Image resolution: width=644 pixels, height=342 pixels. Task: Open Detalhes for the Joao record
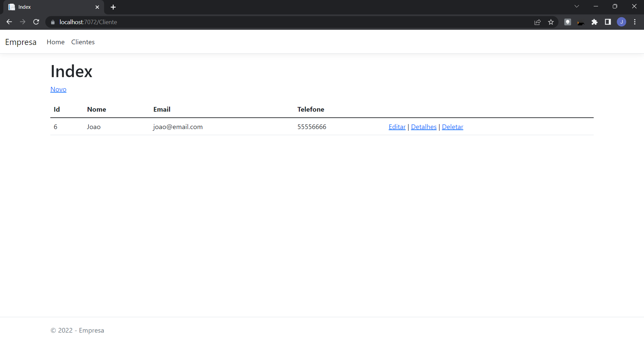[423, 127]
